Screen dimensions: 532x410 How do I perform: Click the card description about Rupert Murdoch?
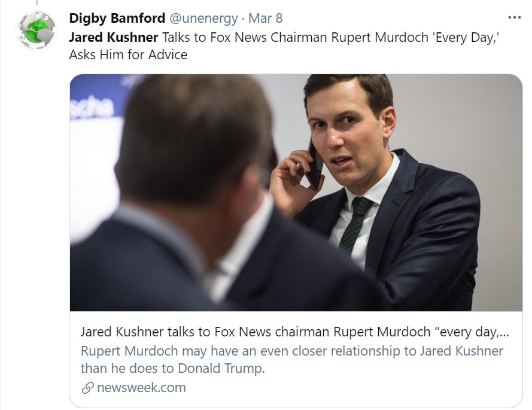coord(292,351)
